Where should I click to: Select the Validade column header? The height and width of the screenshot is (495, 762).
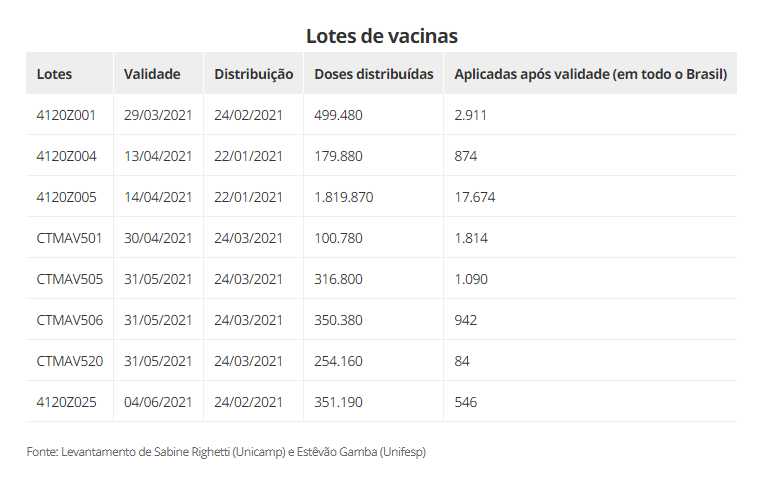[152, 74]
